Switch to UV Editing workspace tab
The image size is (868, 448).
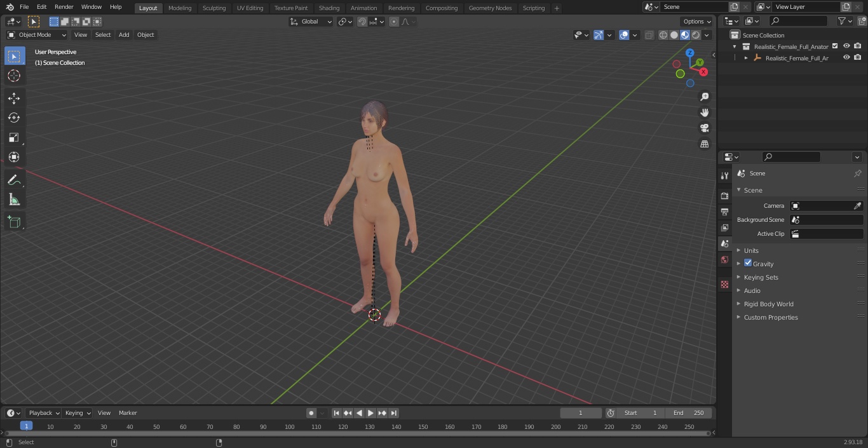coord(250,8)
